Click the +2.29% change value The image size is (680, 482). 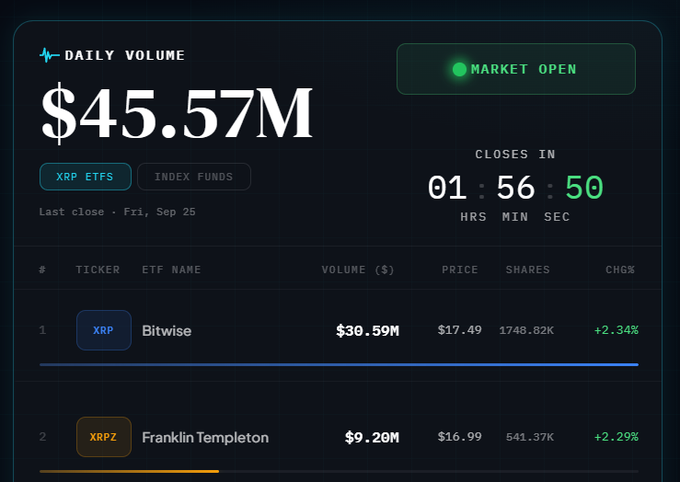(616, 436)
